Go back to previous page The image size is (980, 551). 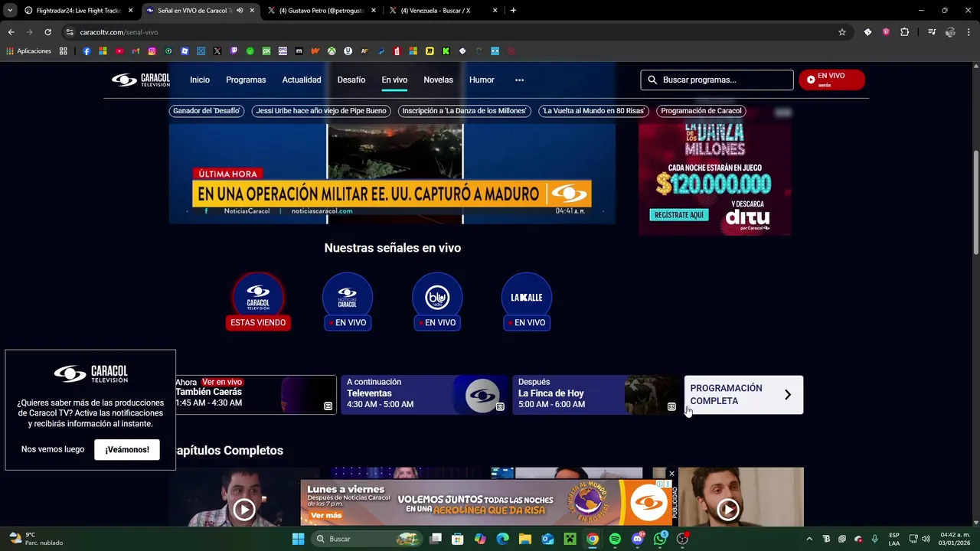(11, 32)
